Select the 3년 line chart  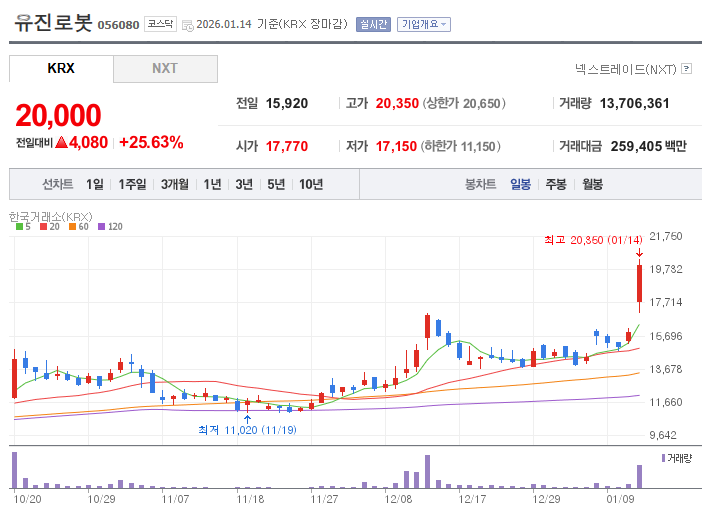click(244, 184)
